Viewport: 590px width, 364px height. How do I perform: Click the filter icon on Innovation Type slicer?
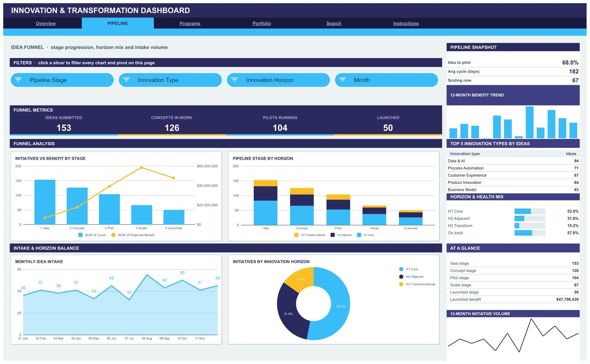[126, 80]
